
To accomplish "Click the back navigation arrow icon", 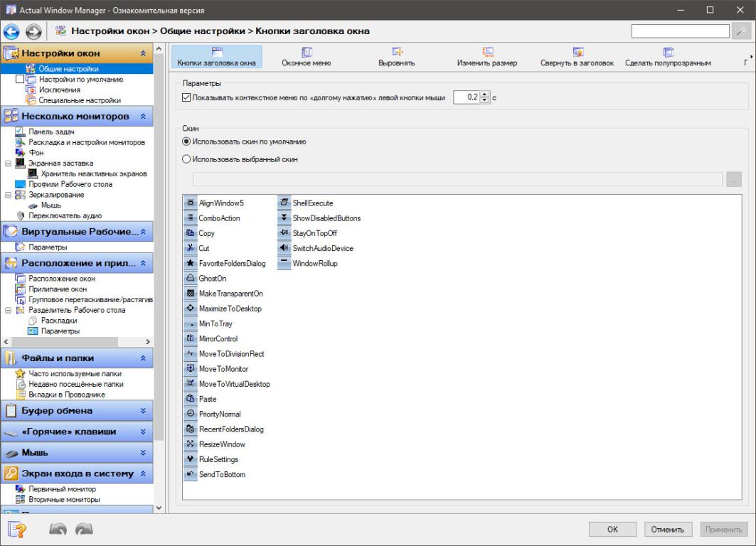I will [x=12, y=31].
